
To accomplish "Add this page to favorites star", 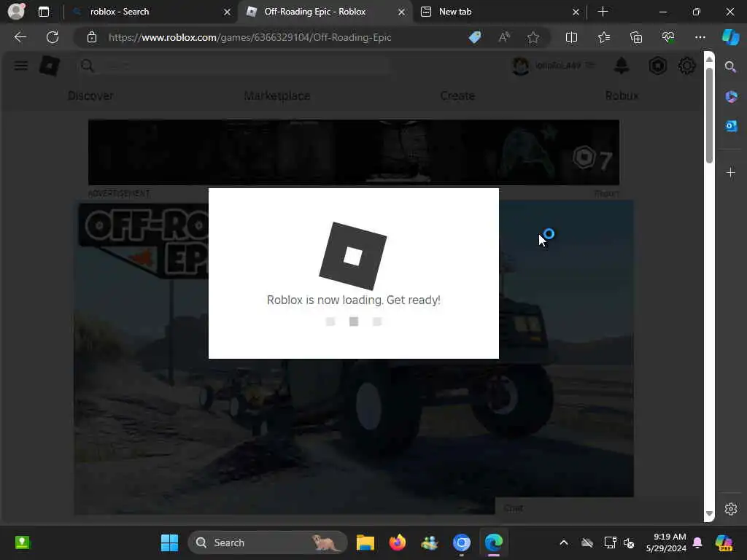I will (533, 37).
